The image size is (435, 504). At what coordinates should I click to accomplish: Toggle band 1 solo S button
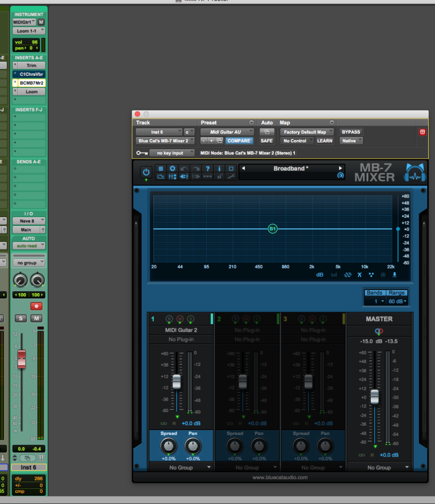191,319
